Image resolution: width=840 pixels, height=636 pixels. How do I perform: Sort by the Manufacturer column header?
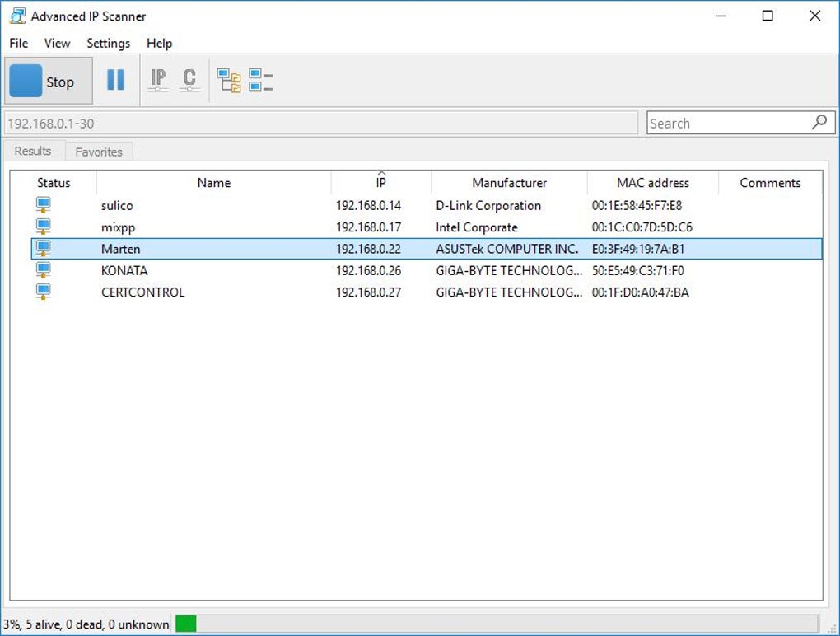pos(509,183)
